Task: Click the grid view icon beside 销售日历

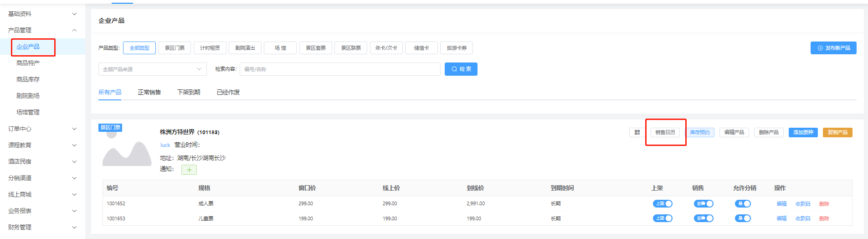Action: pyautogui.click(x=637, y=132)
